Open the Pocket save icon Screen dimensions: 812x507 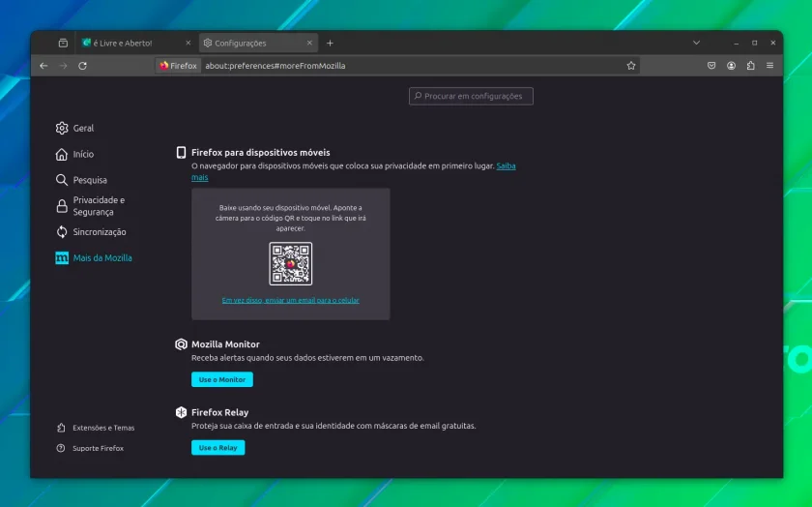[711, 66]
